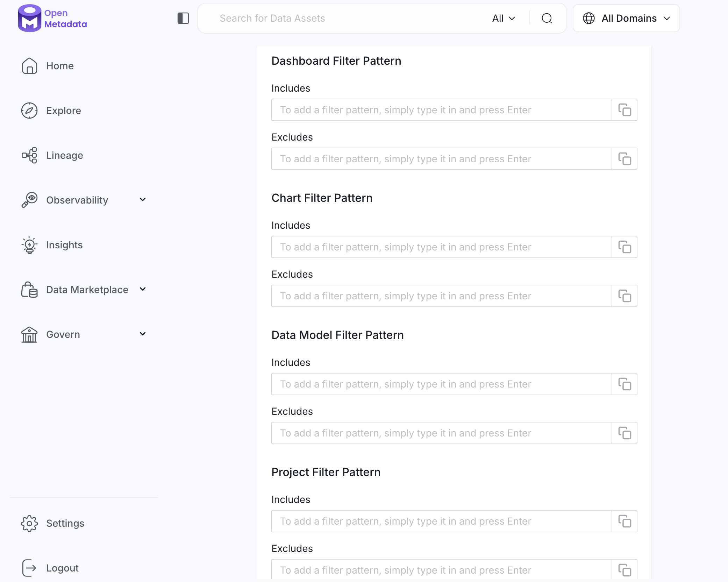Focus Project Filter Pattern Excludes input
Image resolution: width=728 pixels, height=582 pixels.
pyautogui.click(x=442, y=570)
